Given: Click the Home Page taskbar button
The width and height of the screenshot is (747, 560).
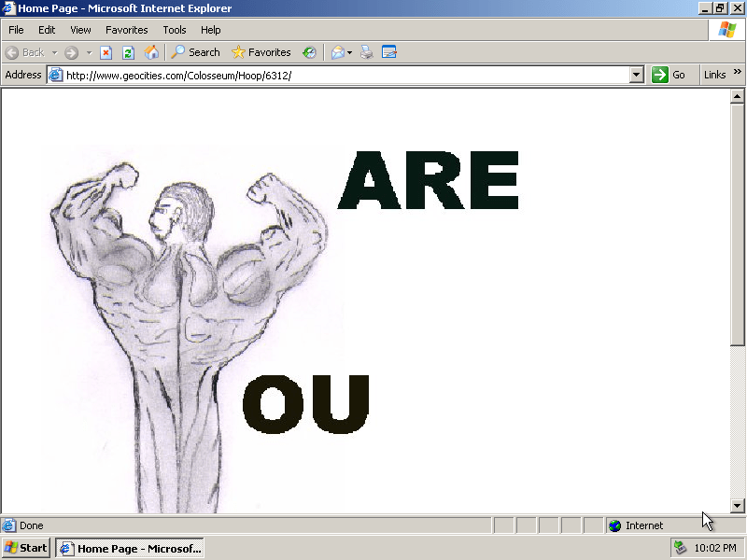Looking at the screenshot, I should [130, 548].
